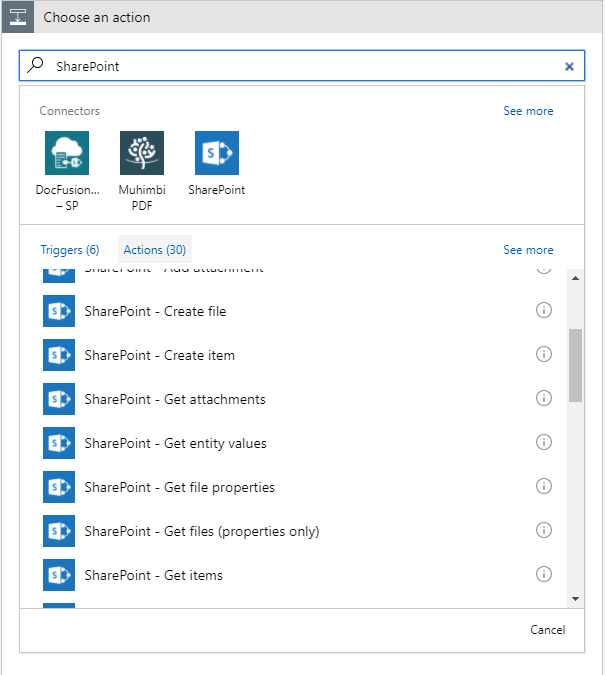Image resolution: width=605 pixels, height=675 pixels.
Task: Click SharePoint icon beside Get files (properties only)
Action: point(59,531)
